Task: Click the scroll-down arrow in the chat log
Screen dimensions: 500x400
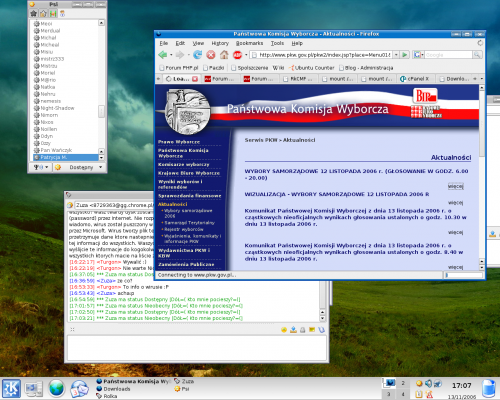Action: point(322,318)
